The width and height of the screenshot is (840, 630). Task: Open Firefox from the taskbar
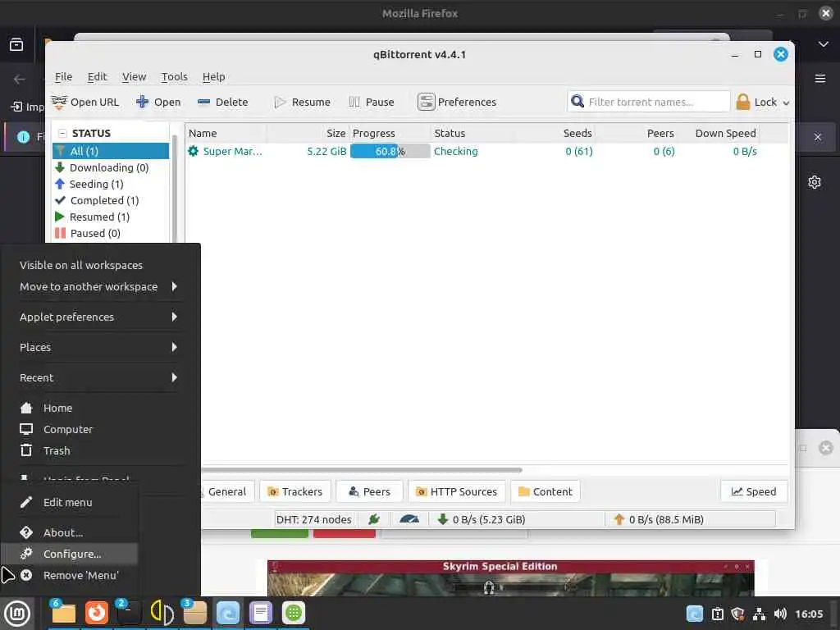point(97,613)
